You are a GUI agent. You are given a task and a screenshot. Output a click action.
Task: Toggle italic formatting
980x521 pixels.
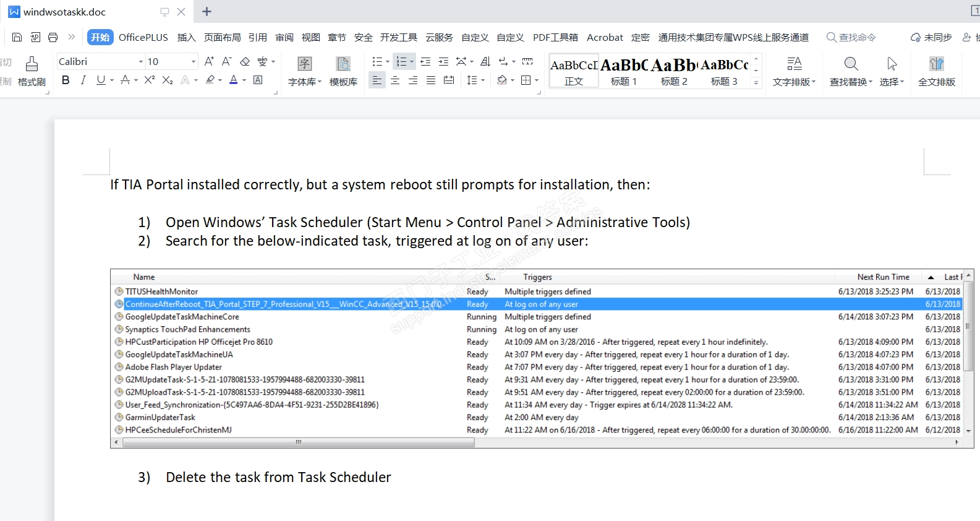[x=83, y=80]
